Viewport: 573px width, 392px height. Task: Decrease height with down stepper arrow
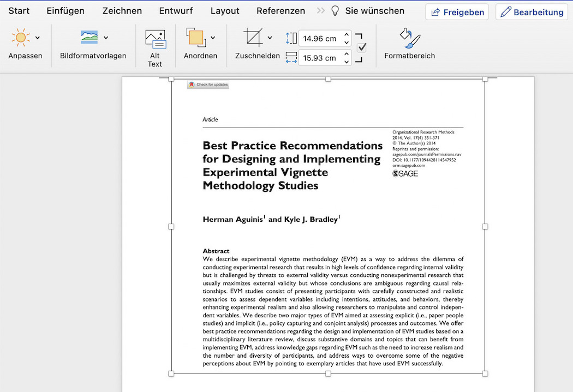[x=347, y=43]
